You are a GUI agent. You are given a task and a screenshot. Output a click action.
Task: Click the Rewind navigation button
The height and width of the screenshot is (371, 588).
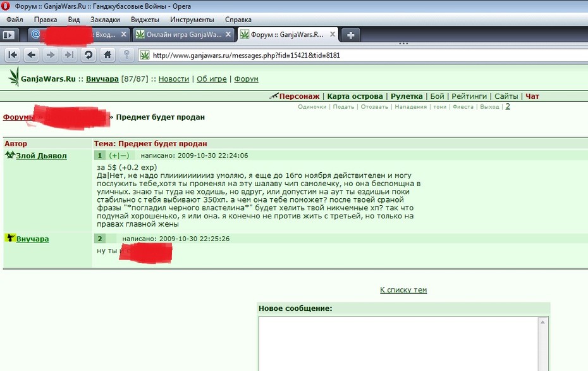click(13, 55)
